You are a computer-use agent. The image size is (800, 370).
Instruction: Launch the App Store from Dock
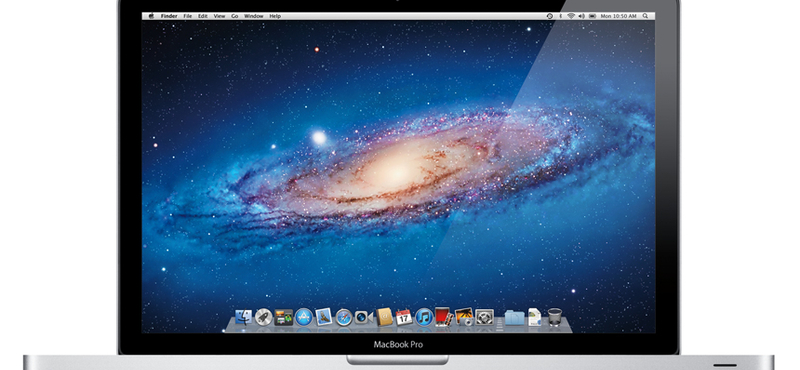click(x=304, y=317)
